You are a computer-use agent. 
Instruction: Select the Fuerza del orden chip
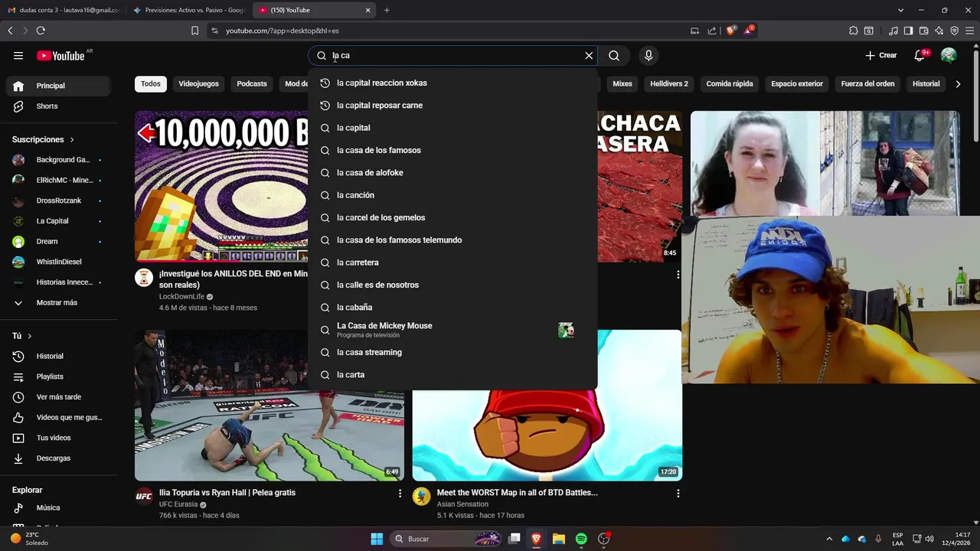pos(867,83)
